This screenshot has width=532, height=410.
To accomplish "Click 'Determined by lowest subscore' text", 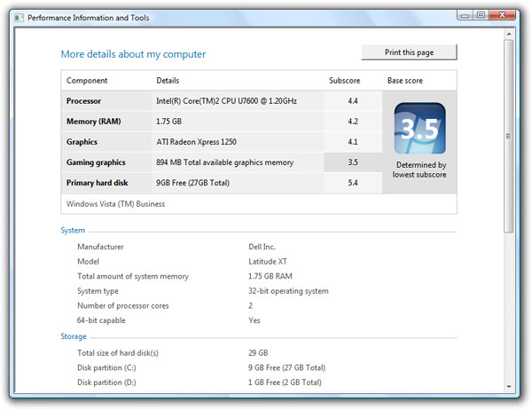I will point(419,170).
